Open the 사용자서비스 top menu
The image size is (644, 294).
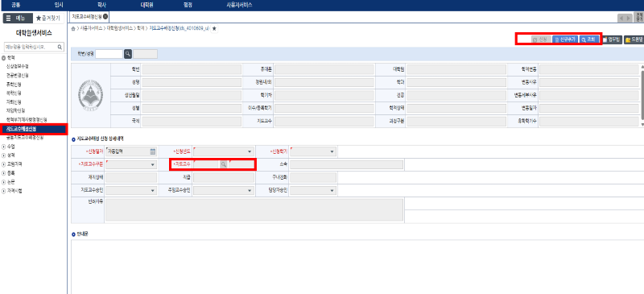(239, 5)
